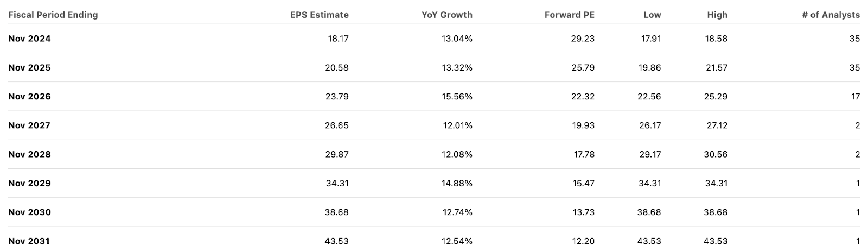Click the Nov 2028 row label
This screenshot has height=251, width=868.
click(30, 154)
